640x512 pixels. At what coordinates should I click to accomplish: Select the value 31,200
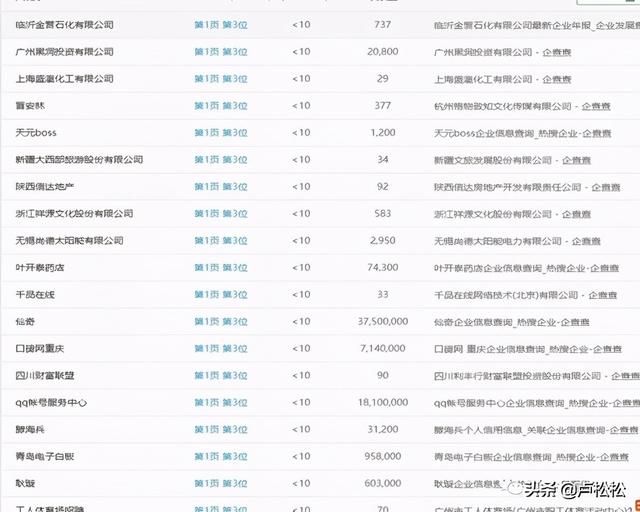coord(382,429)
